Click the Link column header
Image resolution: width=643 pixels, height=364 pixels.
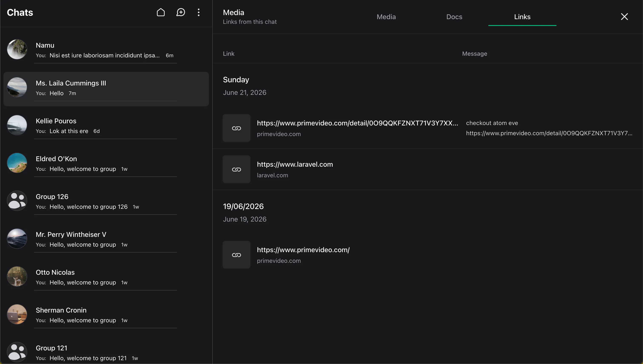pyautogui.click(x=229, y=54)
